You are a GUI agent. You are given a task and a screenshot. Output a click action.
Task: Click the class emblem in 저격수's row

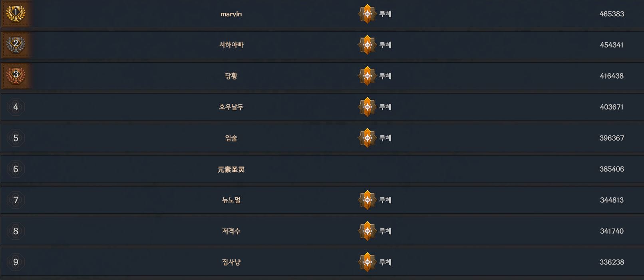tap(367, 231)
